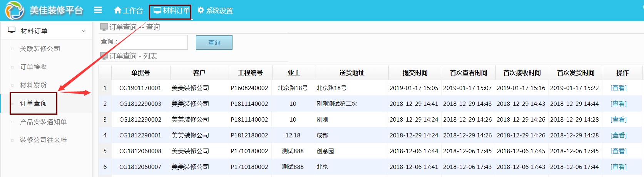Select 关联装修公司 in the sidebar
The height and width of the screenshot is (177, 644).
tap(40, 49)
